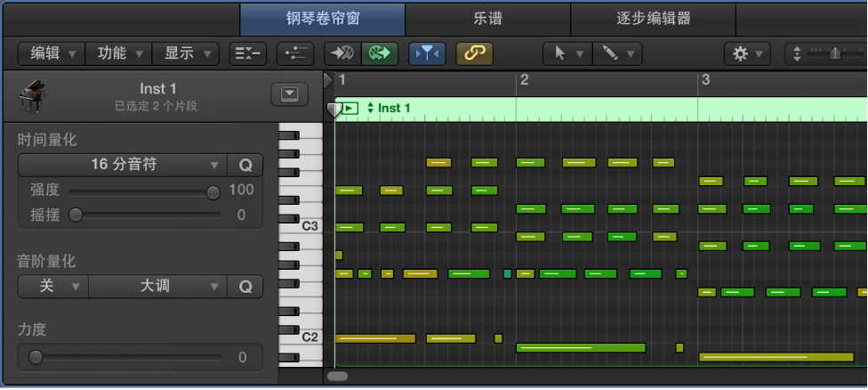Click the 音阶量化 Q button
868x390 pixels.
pos(245,287)
